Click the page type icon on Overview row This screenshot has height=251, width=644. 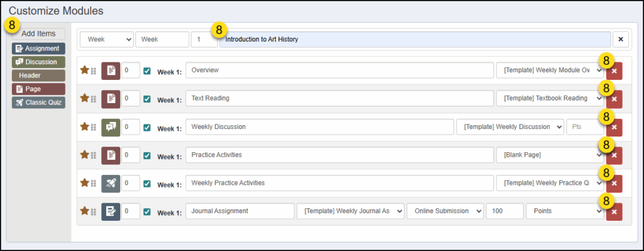point(111,70)
